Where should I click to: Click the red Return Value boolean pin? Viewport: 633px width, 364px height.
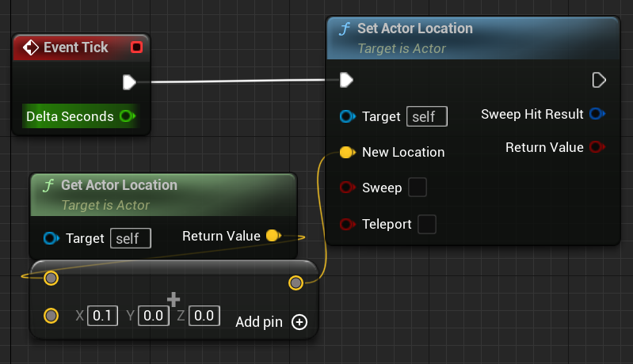click(x=597, y=147)
